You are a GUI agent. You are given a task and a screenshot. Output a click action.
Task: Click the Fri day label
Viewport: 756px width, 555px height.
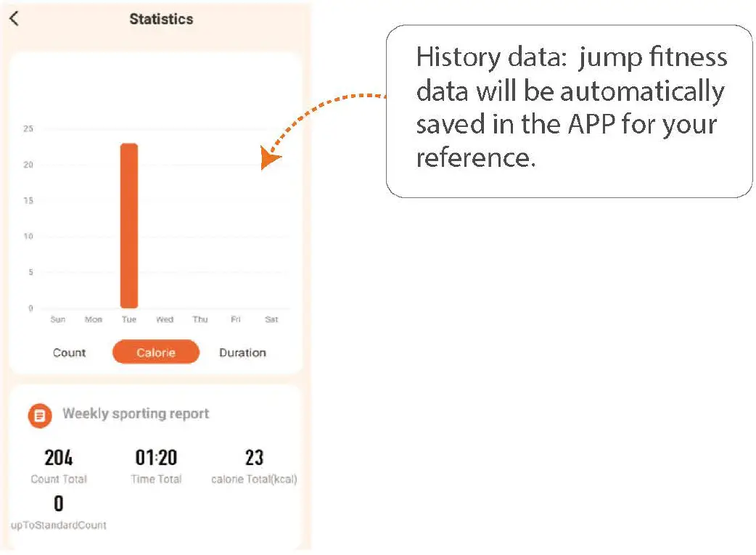[236, 320]
